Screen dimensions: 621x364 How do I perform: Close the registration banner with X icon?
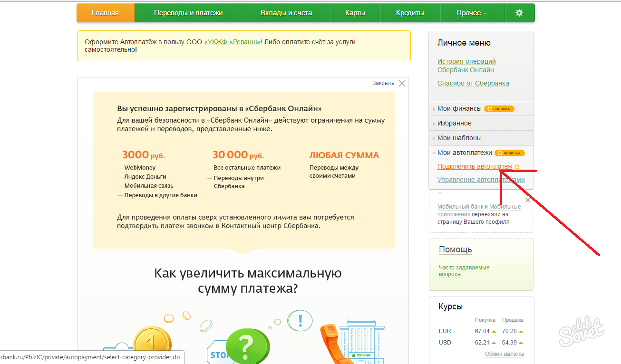pos(402,83)
